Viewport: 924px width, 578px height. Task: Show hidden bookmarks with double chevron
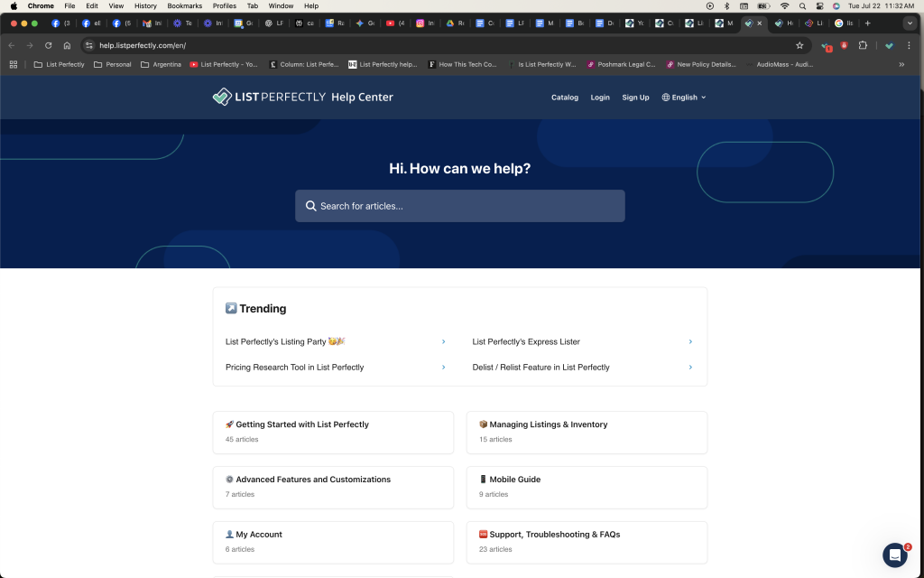tap(901, 64)
